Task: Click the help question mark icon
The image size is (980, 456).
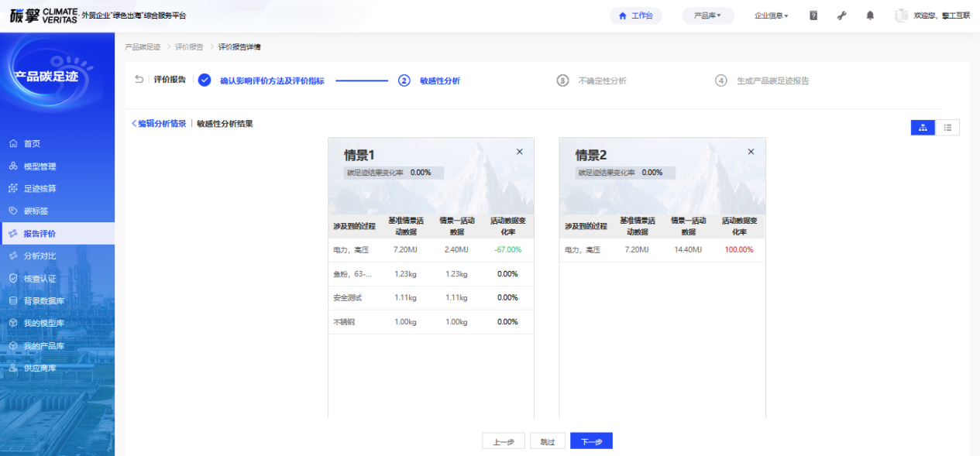Action: [813, 15]
